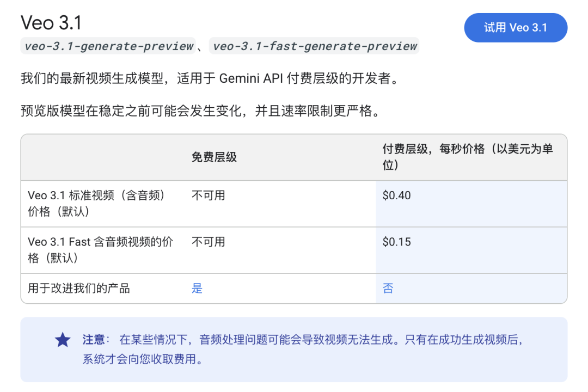Click 不可用 in the Veo 3.1 Fast row
The image size is (588, 392).
pos(208,242)
